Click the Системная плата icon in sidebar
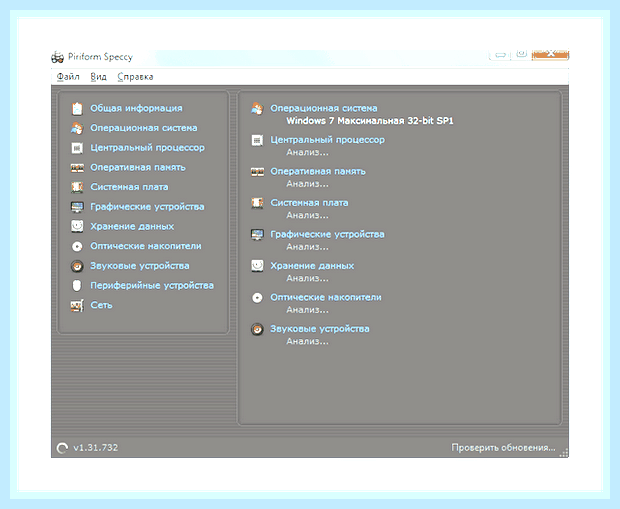The height and width of the screenshot is (509, 620). click(x=77, y=187)
